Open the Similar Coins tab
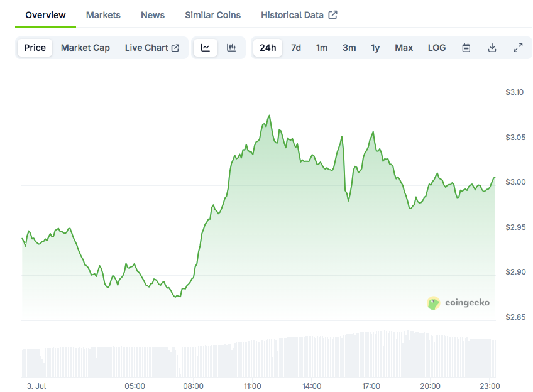This screenshot has width=533, height=392. click(x=213, y=15)
